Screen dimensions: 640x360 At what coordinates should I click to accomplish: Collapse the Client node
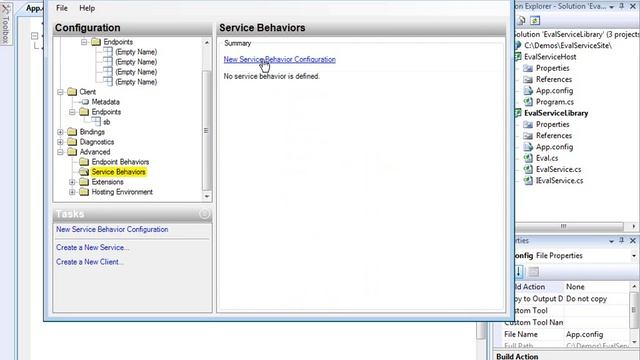coord(60,92)
